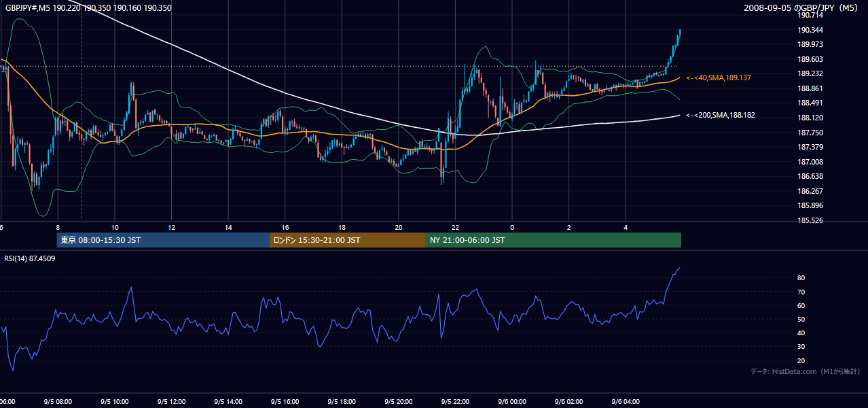This screenshot has width=868, height=408.
Task: Click price axis value 185.896
Action: [x=811, y=205]
